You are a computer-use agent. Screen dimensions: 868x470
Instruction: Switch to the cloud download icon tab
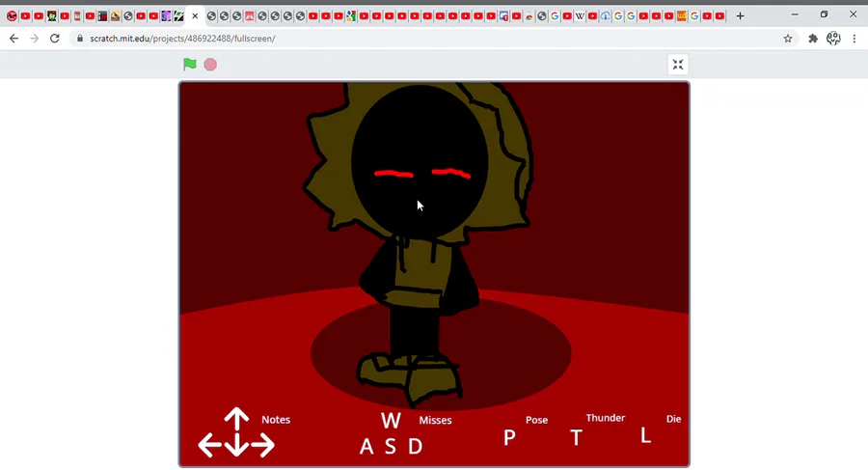click(605, 16)
